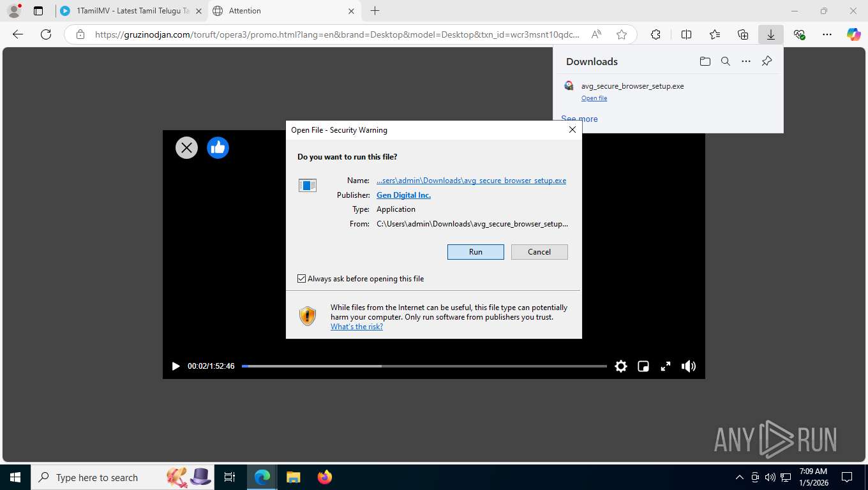Mute the video volume
Viewport: 868px width, 490px height.
click(688, 366)
